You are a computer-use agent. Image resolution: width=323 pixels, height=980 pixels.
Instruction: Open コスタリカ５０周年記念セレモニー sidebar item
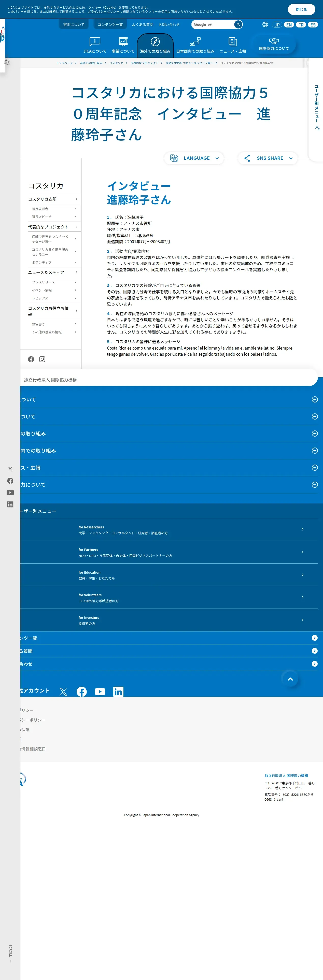coord(54,252)
